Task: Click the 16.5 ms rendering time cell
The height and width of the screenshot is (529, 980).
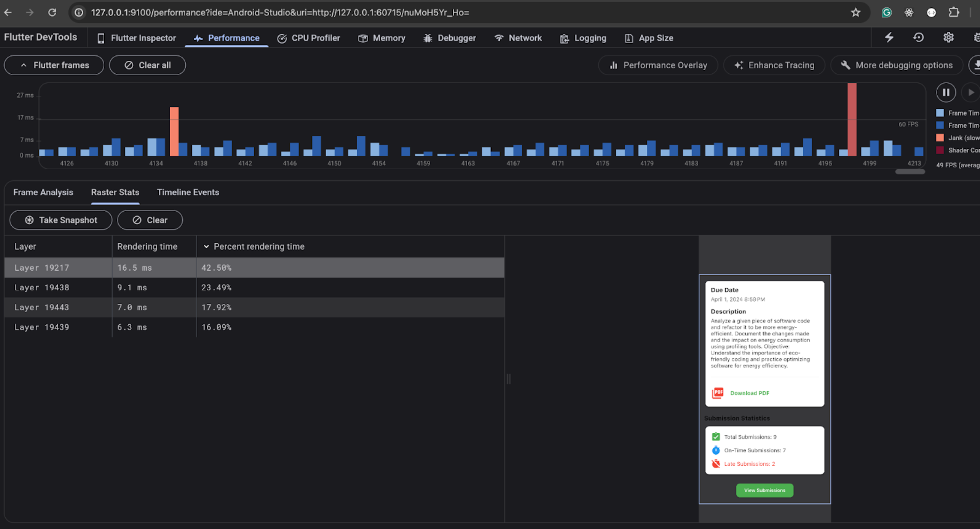Action: click(154, 268)
